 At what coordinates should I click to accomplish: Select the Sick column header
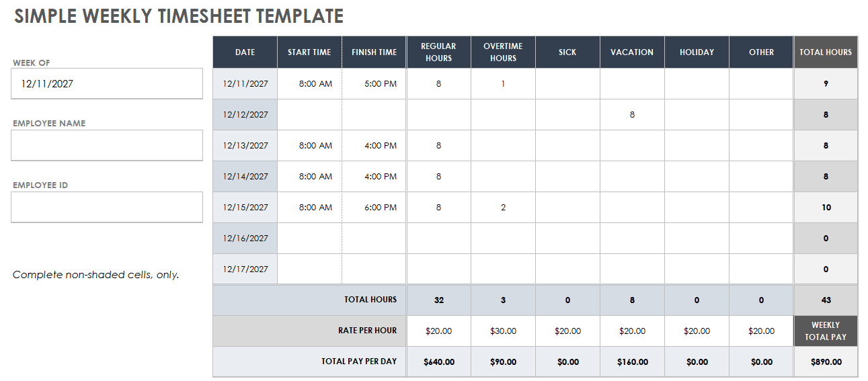[x=567, y=52]
